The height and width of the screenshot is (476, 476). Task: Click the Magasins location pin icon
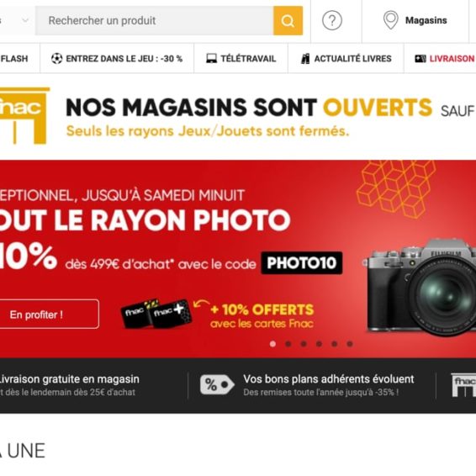point(391,20)
